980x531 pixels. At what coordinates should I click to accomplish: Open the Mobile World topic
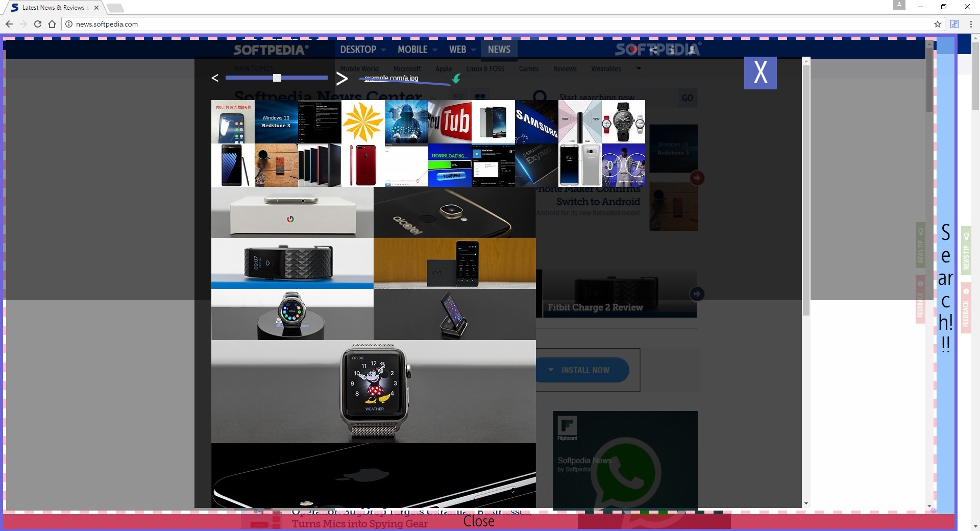359,69
